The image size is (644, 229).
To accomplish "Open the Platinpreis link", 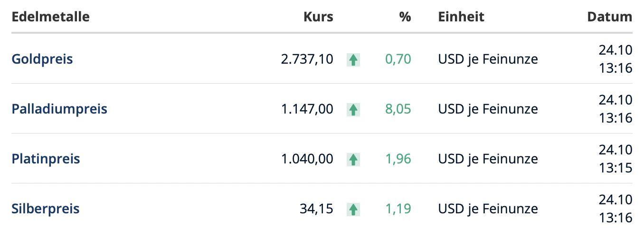I will tap(46, 159).
